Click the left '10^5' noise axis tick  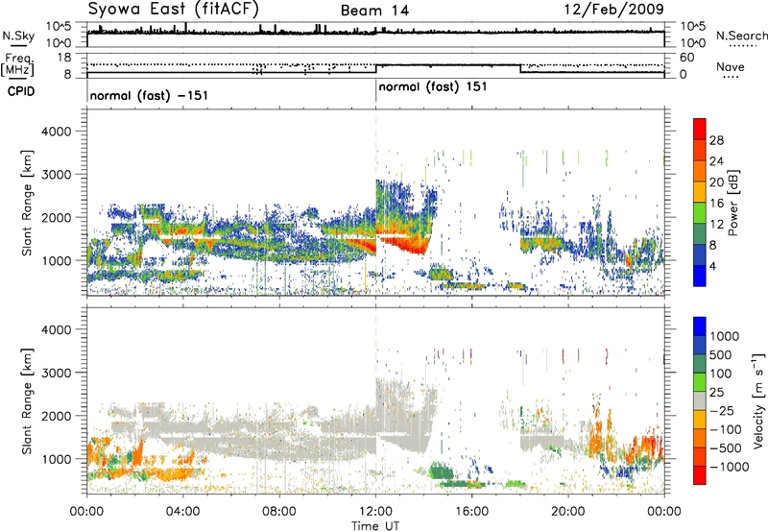click(x=59, y=26)
